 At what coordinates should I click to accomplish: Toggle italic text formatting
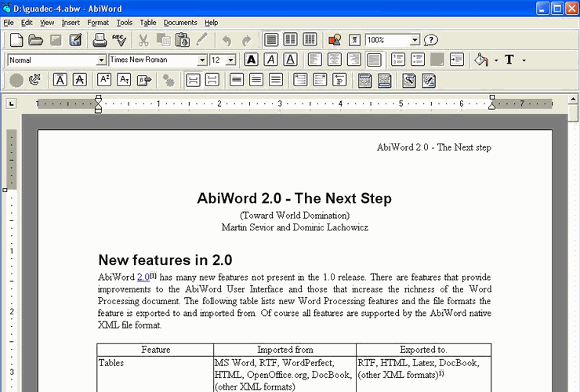click(270, 60)
